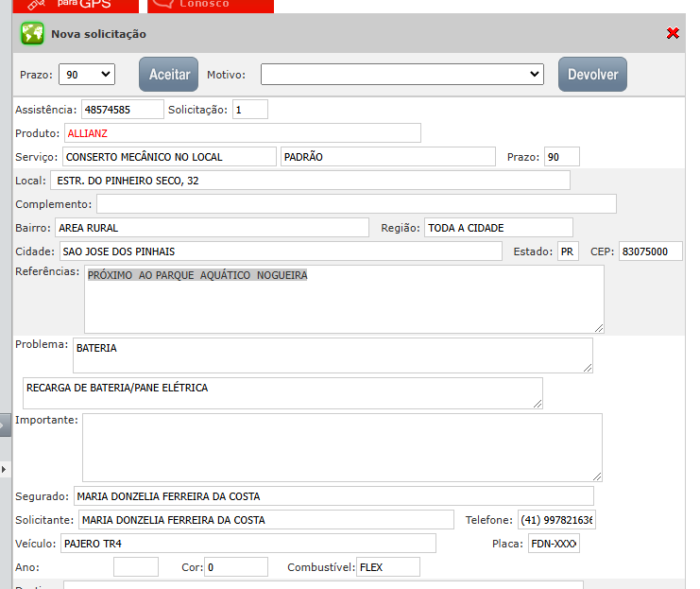Click the Devolver button
This screenshot has width=700, height=589.
coord(592,74)
